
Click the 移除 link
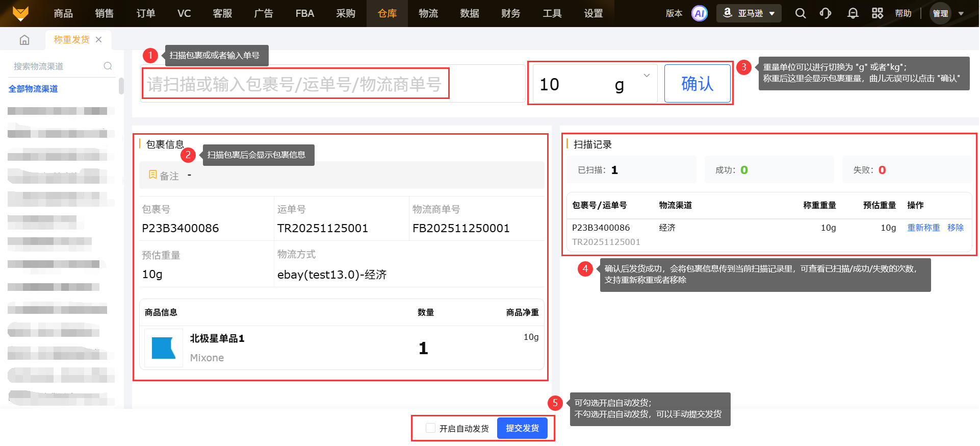pos(956,228)
